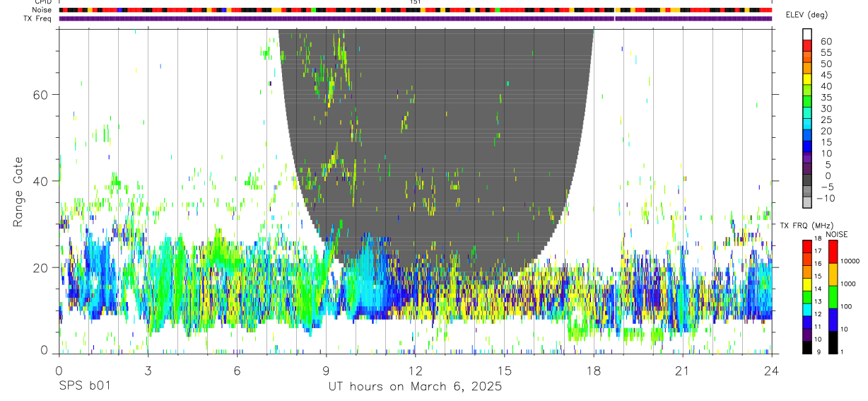The width and height of the screenshot is (868, 401).
Task: Pick the green swatch in NOISE legend
Action: 833,297
